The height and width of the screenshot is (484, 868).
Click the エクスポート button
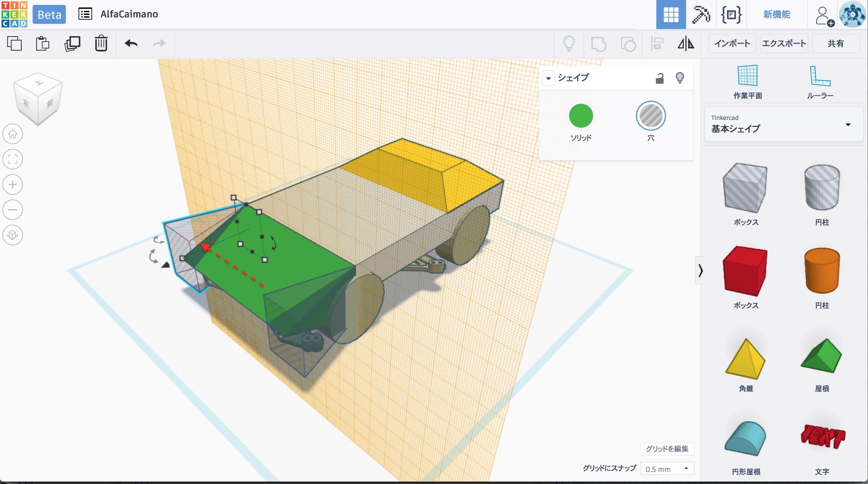pos(784,43)
